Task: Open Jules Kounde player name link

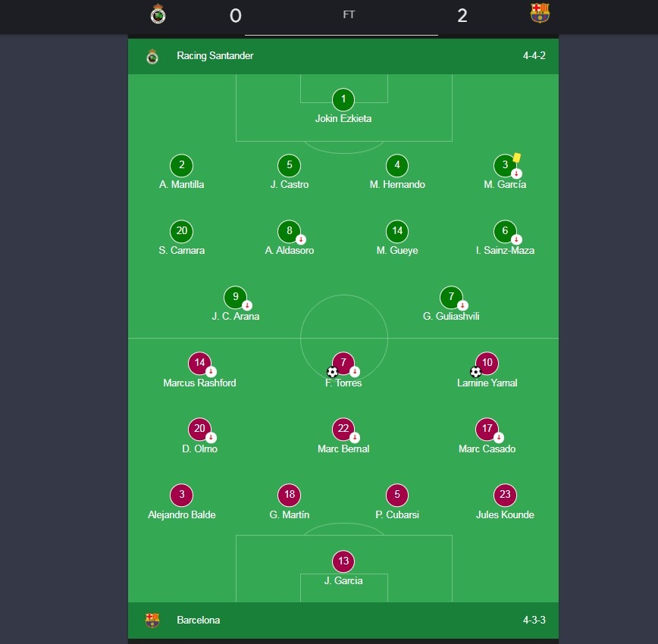Action: 505,515
